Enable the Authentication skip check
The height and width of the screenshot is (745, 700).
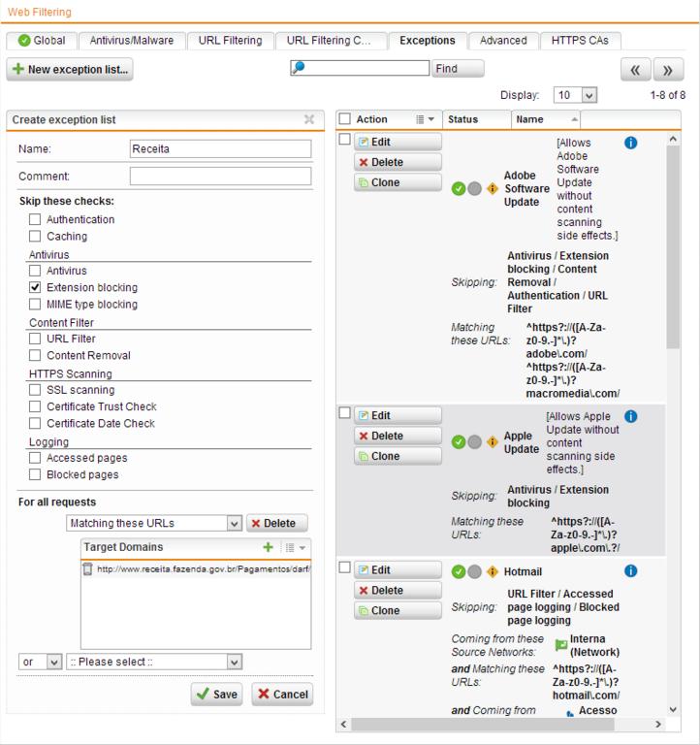[x=35, y=219]
